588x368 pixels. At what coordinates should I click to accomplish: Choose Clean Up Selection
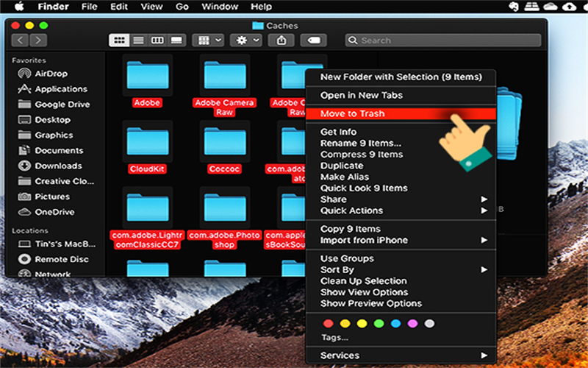401,281
